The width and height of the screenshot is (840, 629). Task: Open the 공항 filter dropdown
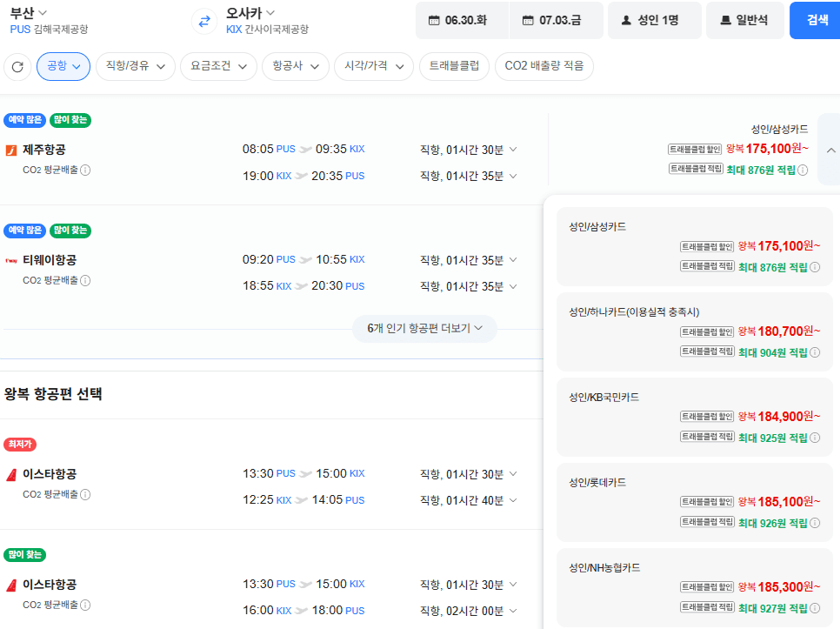pyautogui.click(x=63, y=66)
